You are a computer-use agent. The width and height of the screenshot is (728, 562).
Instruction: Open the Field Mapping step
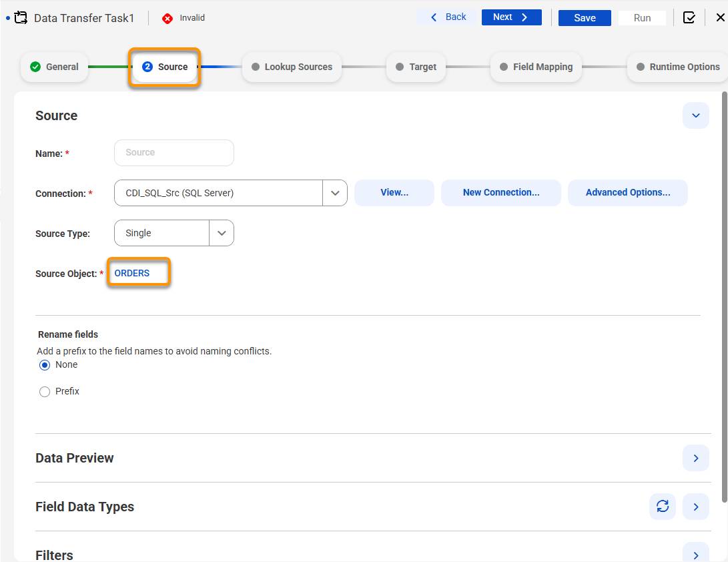click(536, 67)
